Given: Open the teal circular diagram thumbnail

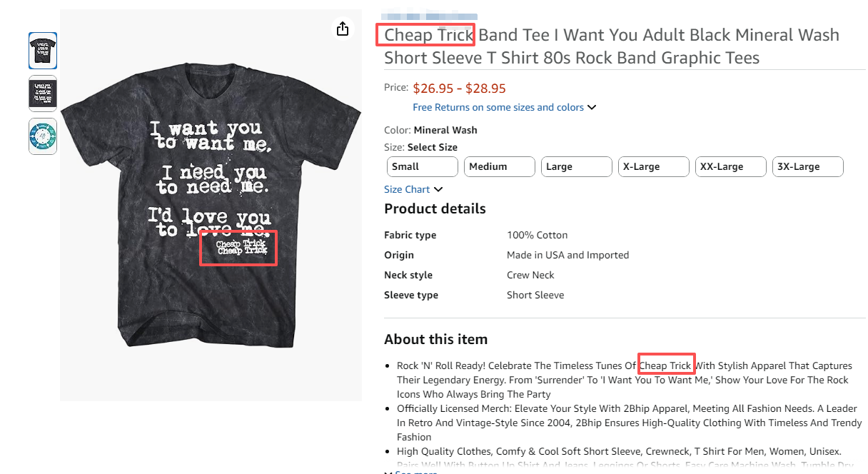Looking at the screenshot, I should tap(43, 136).
